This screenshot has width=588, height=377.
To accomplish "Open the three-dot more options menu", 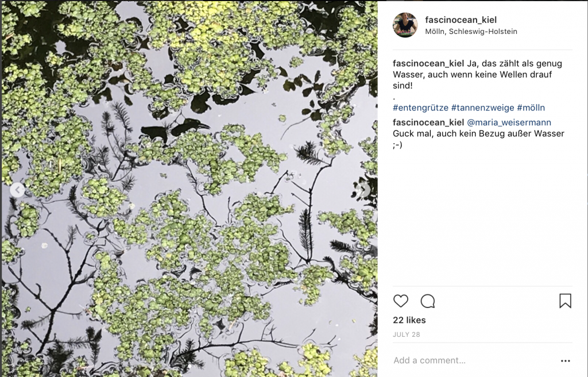I will [x=565, y=361].
